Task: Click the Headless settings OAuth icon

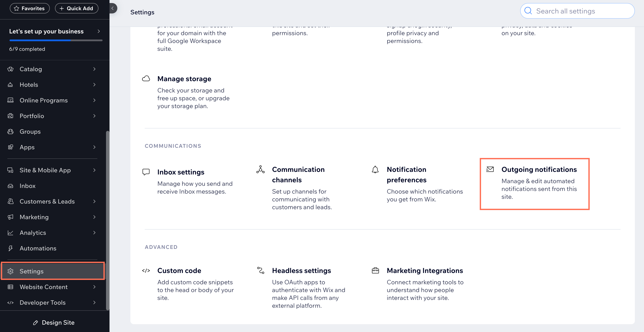Action: point(261,270)
